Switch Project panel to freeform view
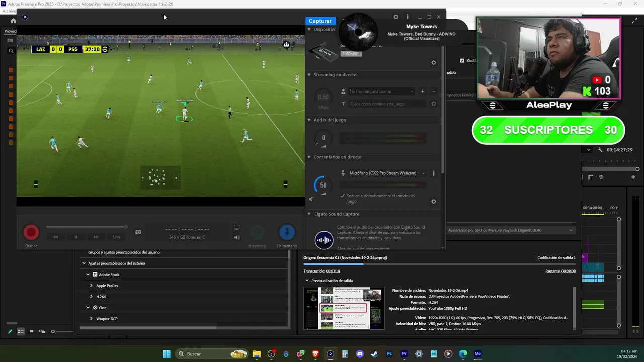This screenshot has height=362, width=644. point(42,331)
